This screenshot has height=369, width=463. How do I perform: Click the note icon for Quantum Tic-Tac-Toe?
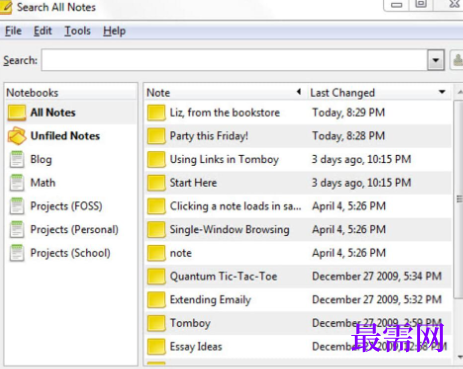point(156,276)
